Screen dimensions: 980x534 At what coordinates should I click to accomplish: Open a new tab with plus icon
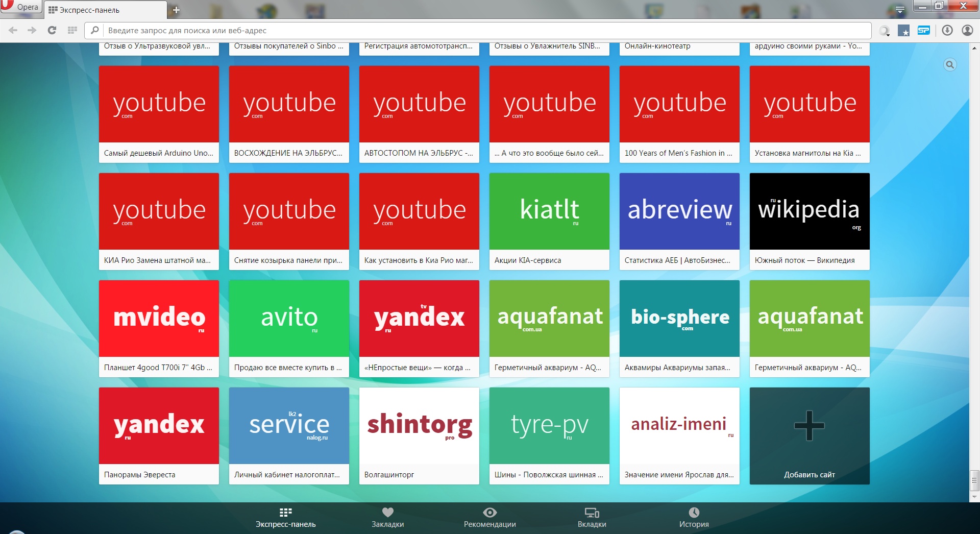[x=176, y=10]
